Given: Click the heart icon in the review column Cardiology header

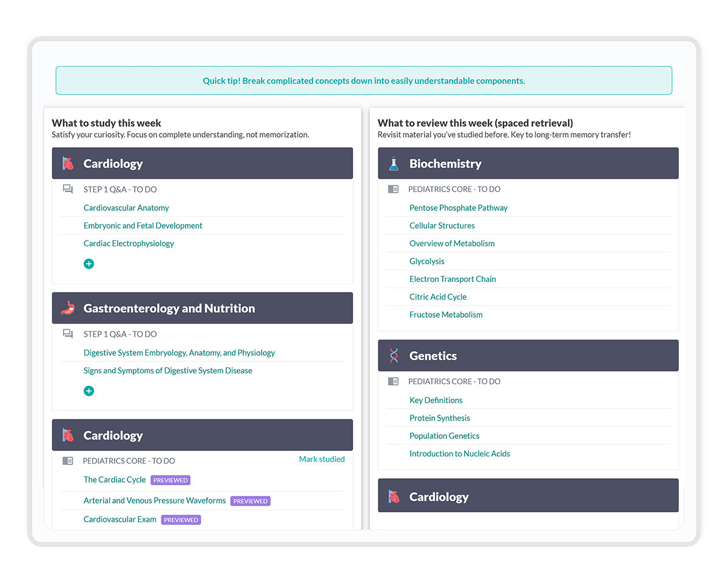Looking at the screenshot, I should [x=394, y=497].
